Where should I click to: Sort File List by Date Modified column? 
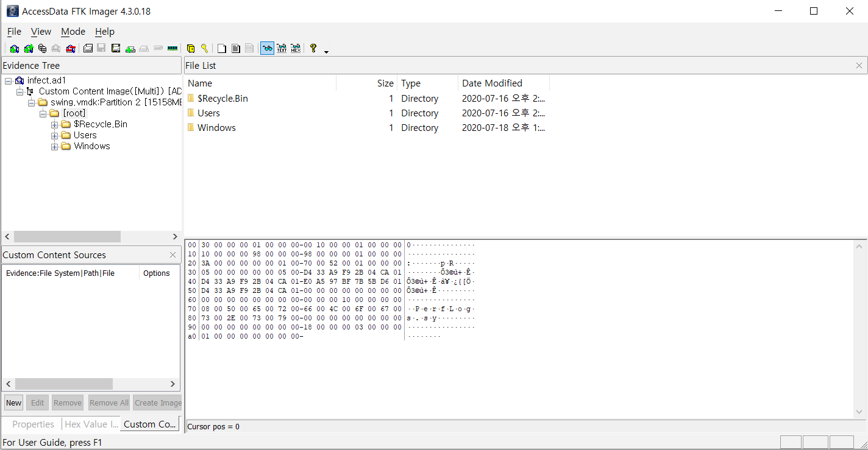coord(503,83)
